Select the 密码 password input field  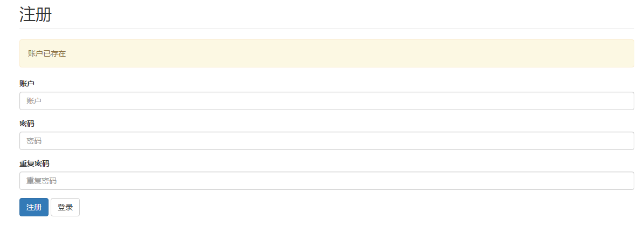(x=326, y=141)
